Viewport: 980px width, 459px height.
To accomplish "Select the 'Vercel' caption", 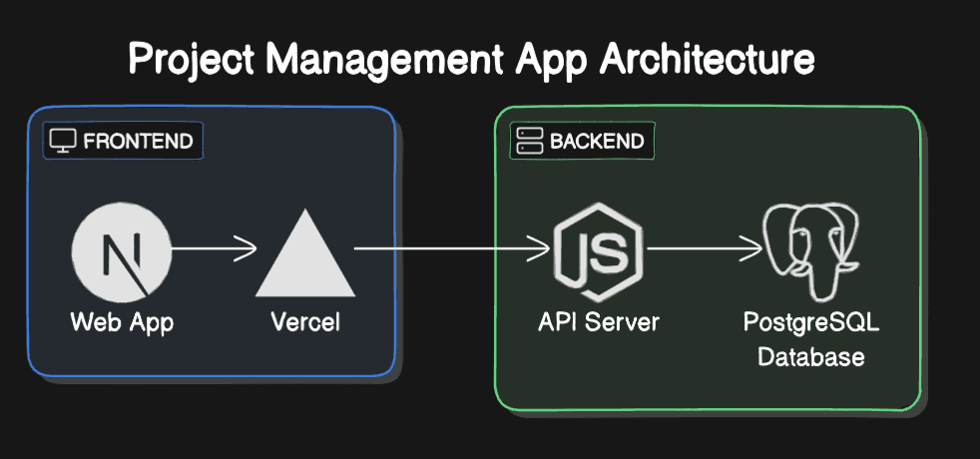I will click(x=305, y=322).
